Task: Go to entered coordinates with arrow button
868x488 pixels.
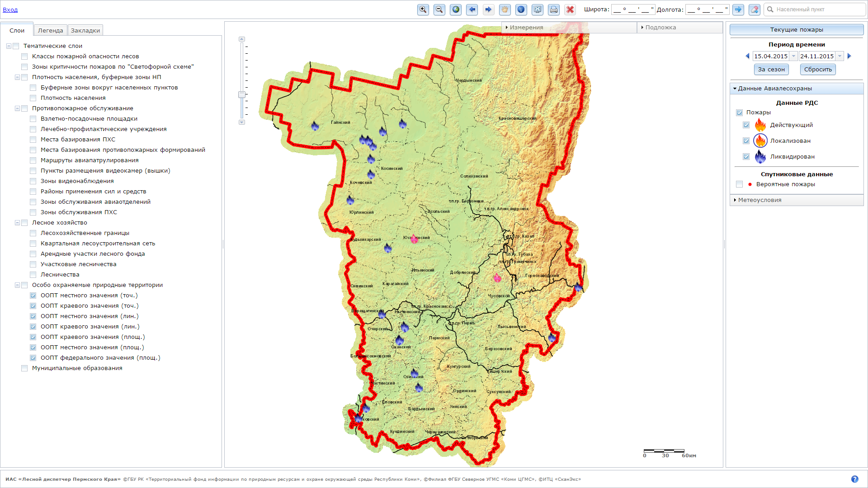Action: (x=738, y=9)
